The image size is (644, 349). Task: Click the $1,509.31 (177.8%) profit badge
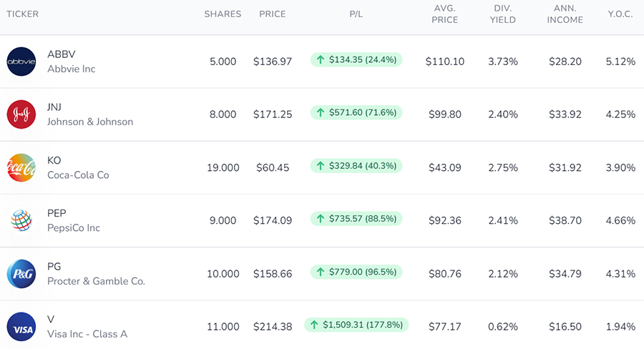tap(356, 325)
